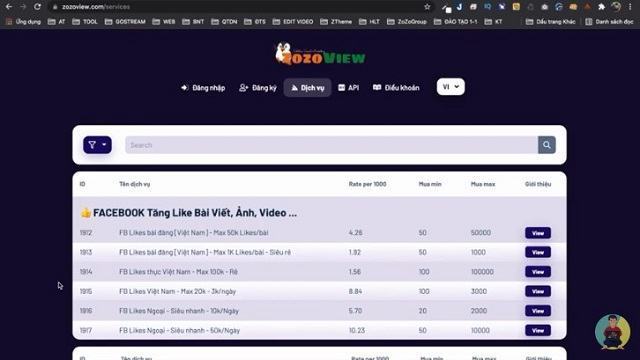Open the AT bookmark folder
Image resolution: width=640 pixels, height=360 pixels.
tap(56, 22)
